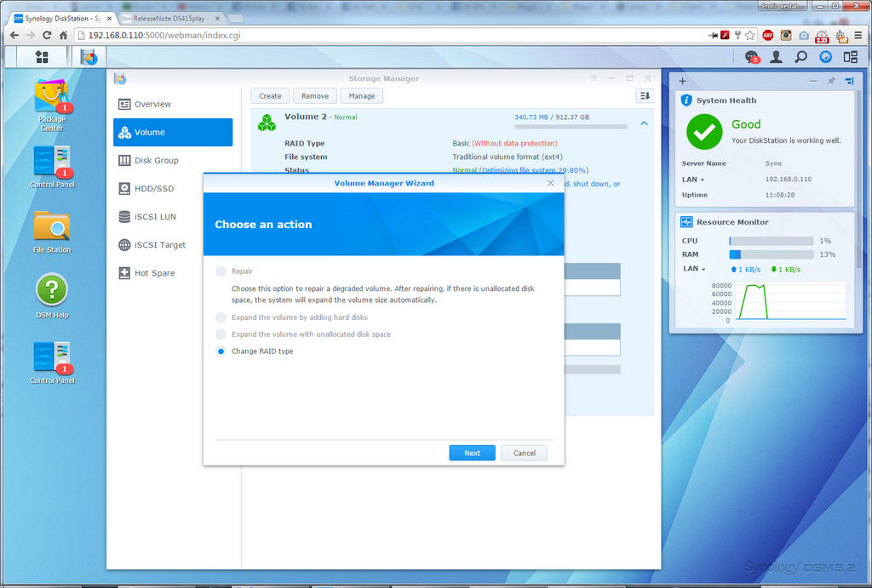Click the Manage volume button
This screenshot has width=872, height=588.
point(361,96)
